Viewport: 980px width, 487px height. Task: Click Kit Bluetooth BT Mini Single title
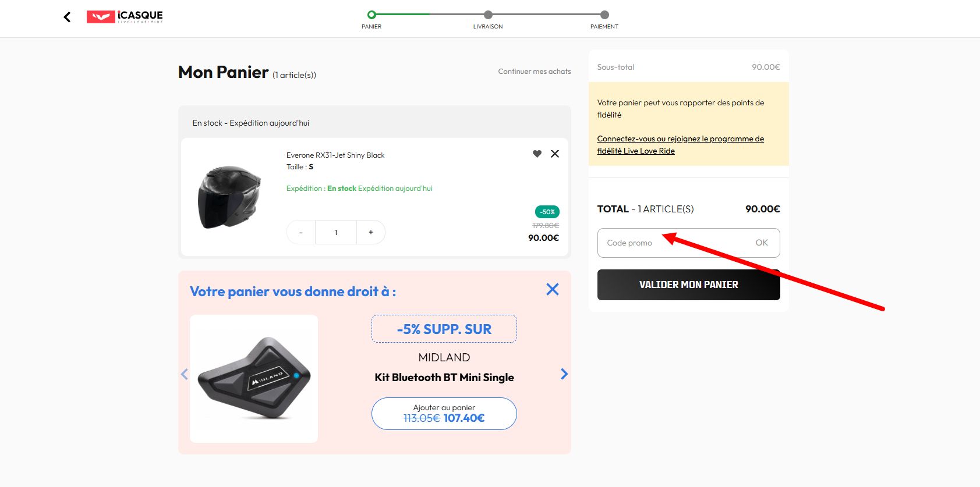coord(444,377)
